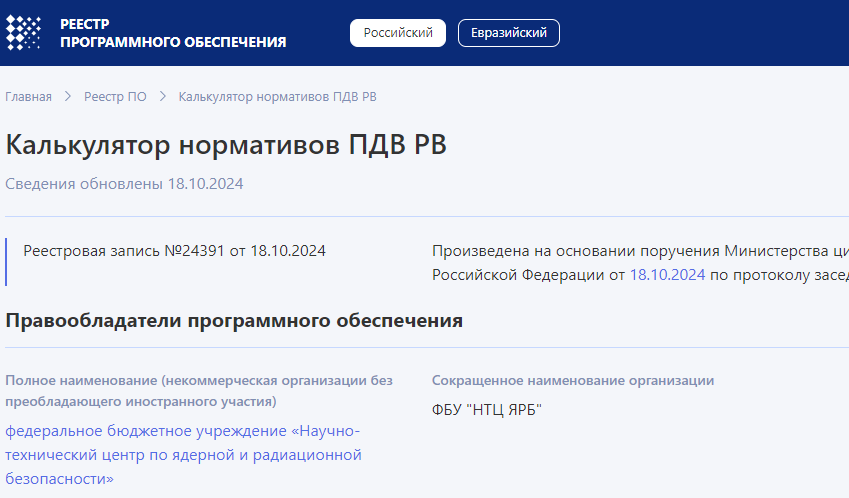Click the 'Реестр программного обеспечения' header title
849x498 pixels.
tap(172, 33)
